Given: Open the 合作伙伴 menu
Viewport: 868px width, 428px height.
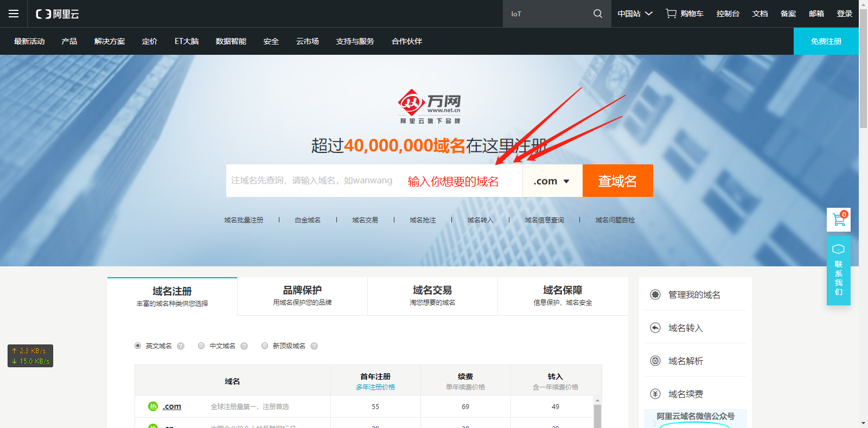Looking at the screenshot, I should tap(407, 41).
